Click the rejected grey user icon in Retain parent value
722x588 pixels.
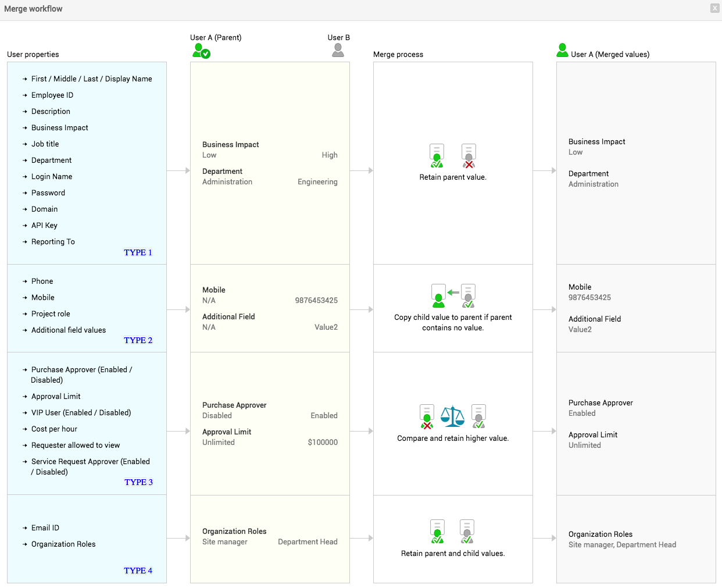click(469, 156)
